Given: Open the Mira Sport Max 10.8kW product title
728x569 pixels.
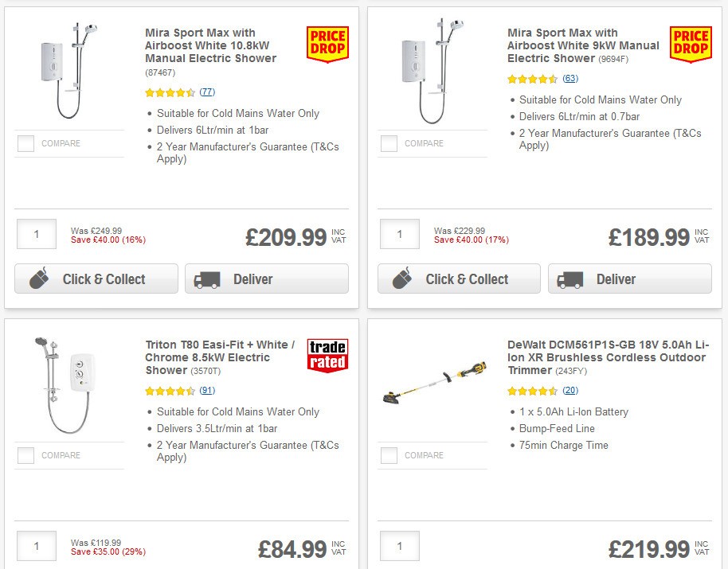Looking at the screenshot, I should (x=209, y=45).
